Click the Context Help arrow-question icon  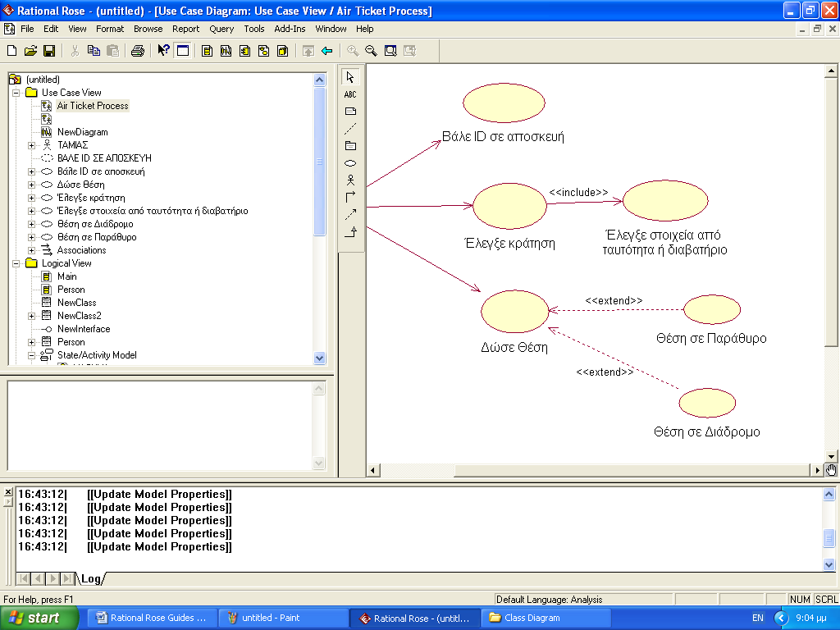pyautogui.click(x=163, y=51)
